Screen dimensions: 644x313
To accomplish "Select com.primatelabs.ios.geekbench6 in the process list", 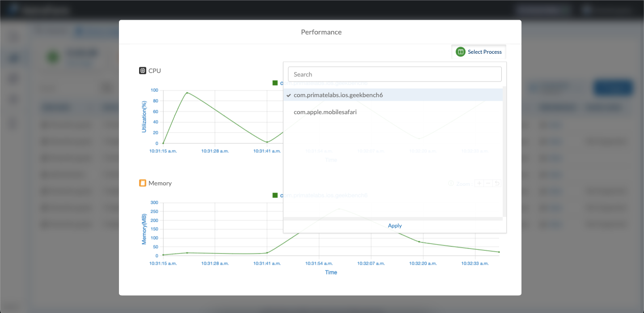I will pos(393,95).
